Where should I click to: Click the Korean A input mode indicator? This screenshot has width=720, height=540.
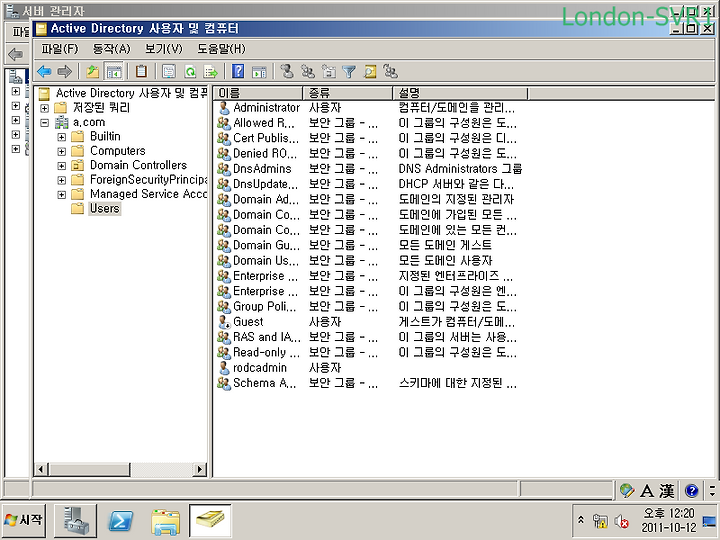tap(647, 491)
